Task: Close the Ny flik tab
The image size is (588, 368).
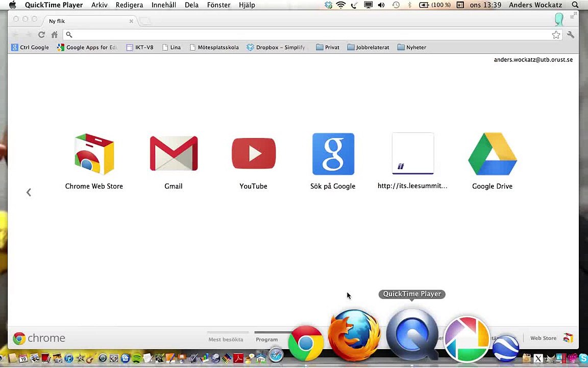Action: tap(131, 21)
